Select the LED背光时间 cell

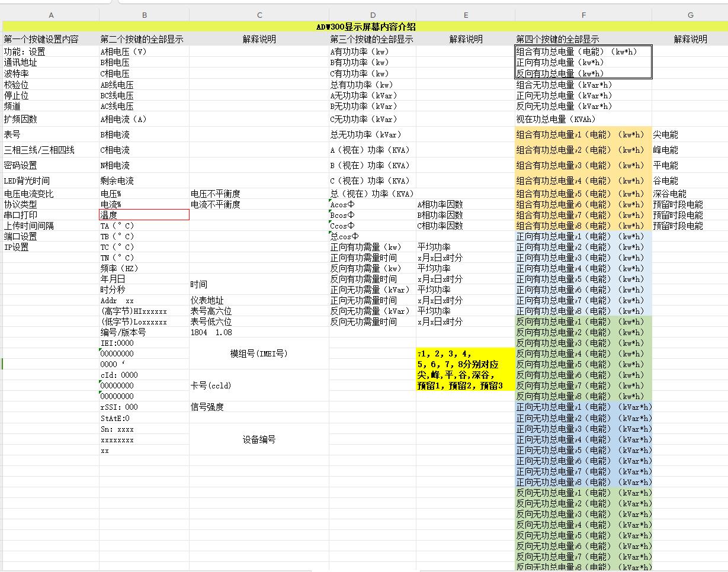[x=51, y=181]
